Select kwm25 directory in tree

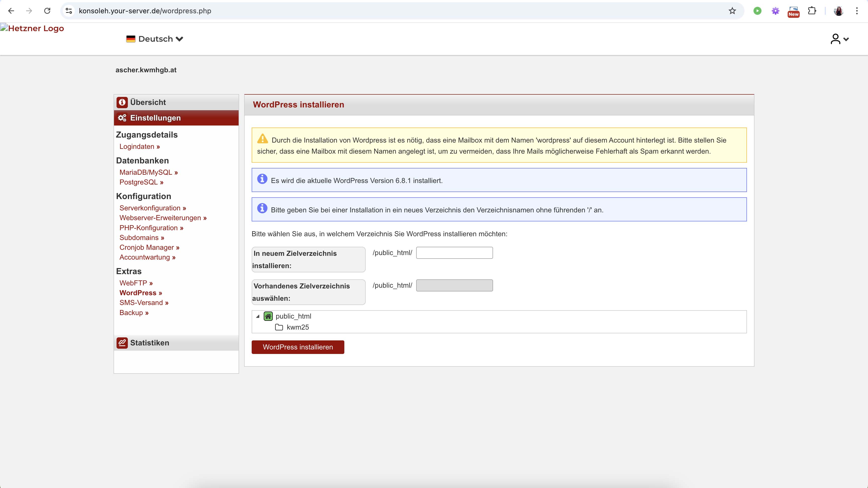(298, 327)
